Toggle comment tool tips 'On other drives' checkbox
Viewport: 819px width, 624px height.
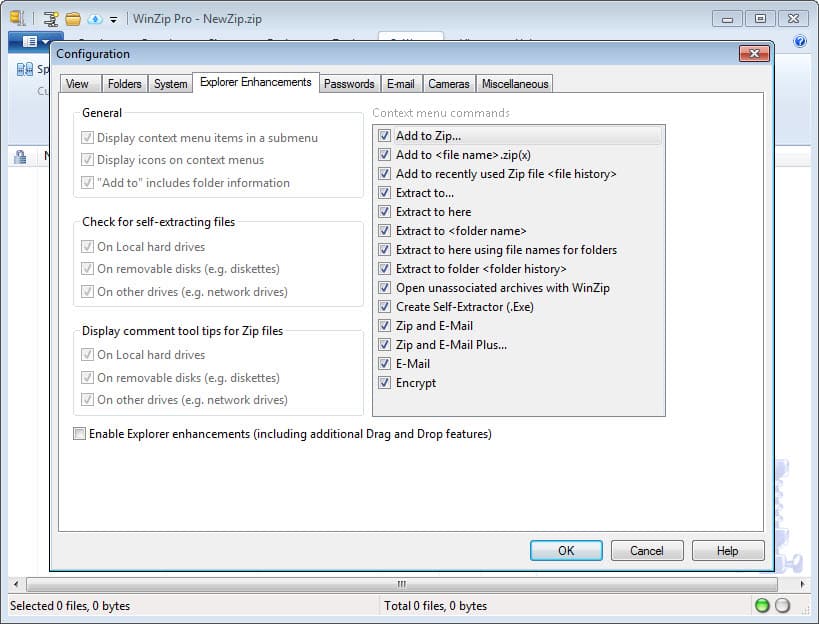(x=87, y=400)
